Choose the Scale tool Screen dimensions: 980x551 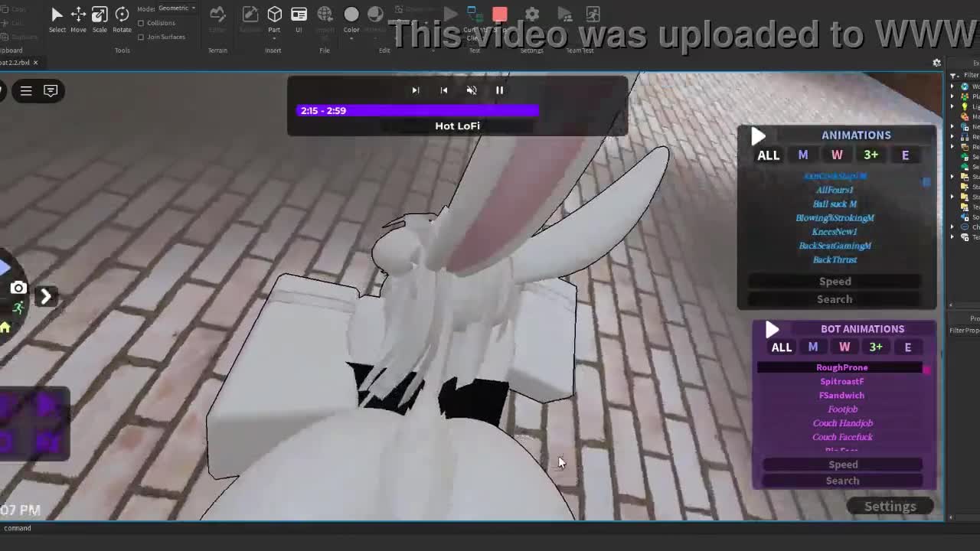coord(100,15)
